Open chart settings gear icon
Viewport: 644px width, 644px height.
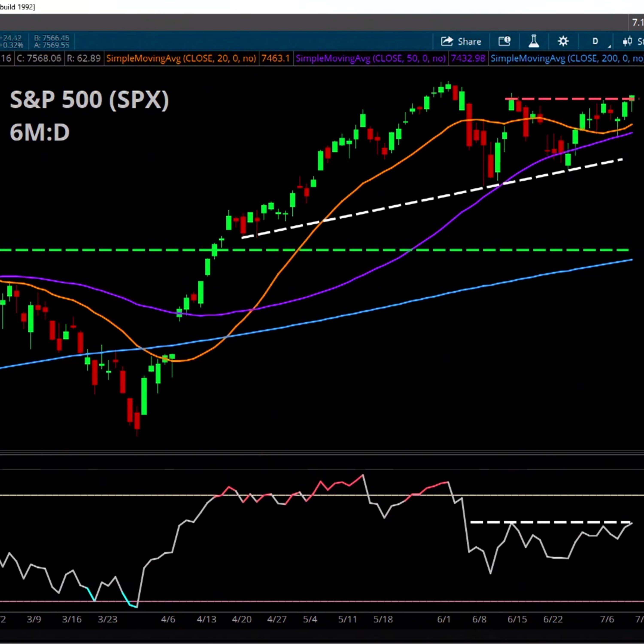[x=563, y=41]
